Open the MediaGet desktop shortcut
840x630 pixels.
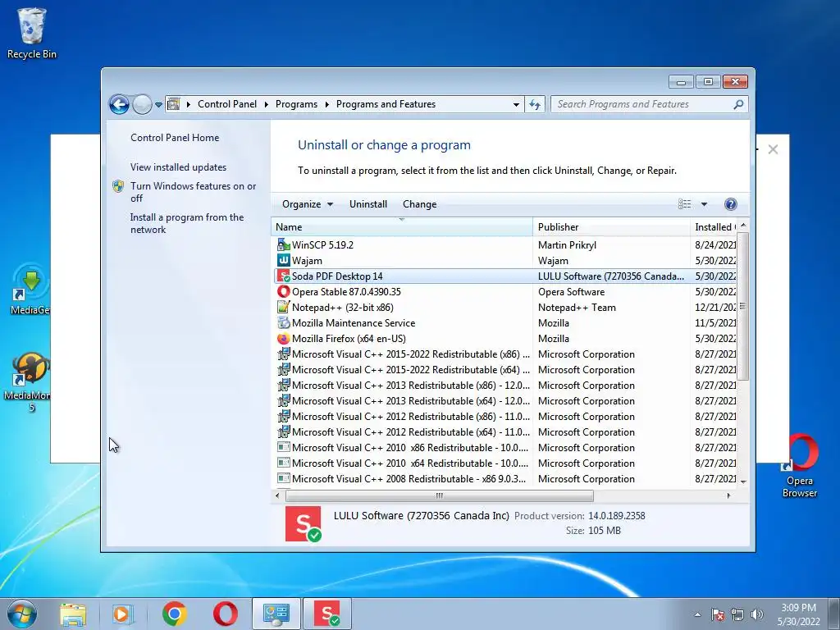click(x=30, y=290)
